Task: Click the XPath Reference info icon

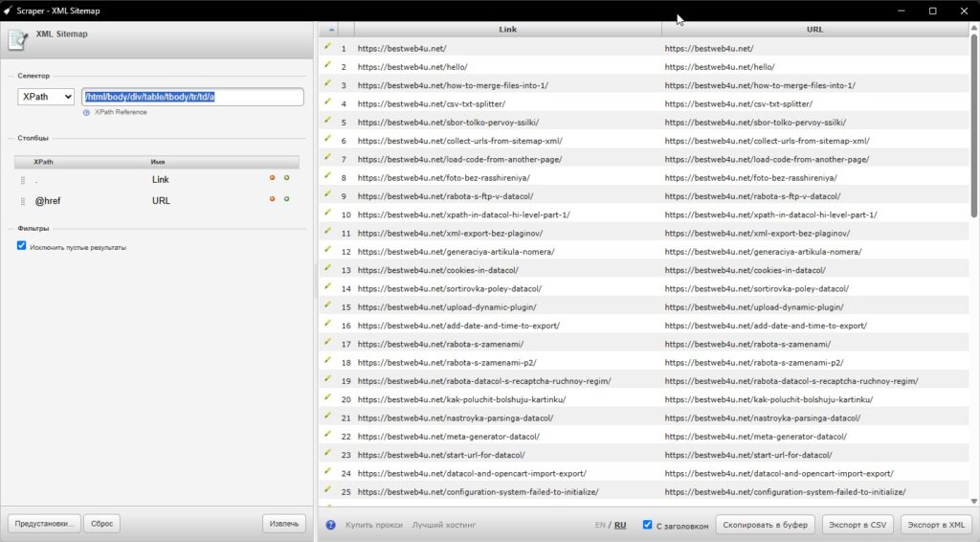Action: tap(86, 113)
